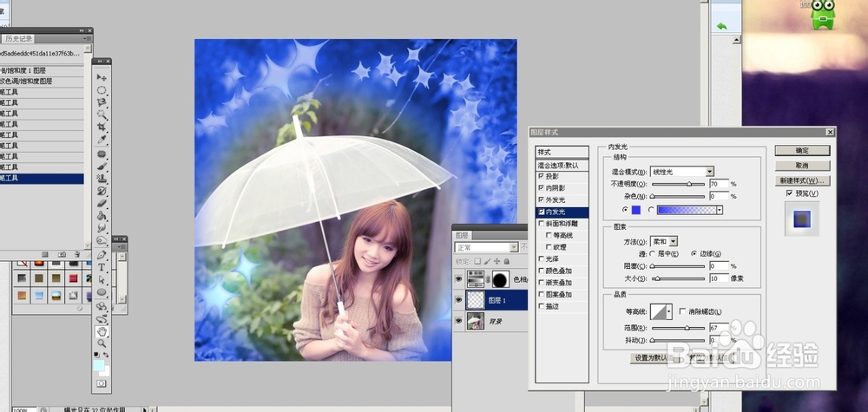Select the Path Selection arrow tool
Screen dimensions: 868x412
pyautogui.click(x=102, y=279)
